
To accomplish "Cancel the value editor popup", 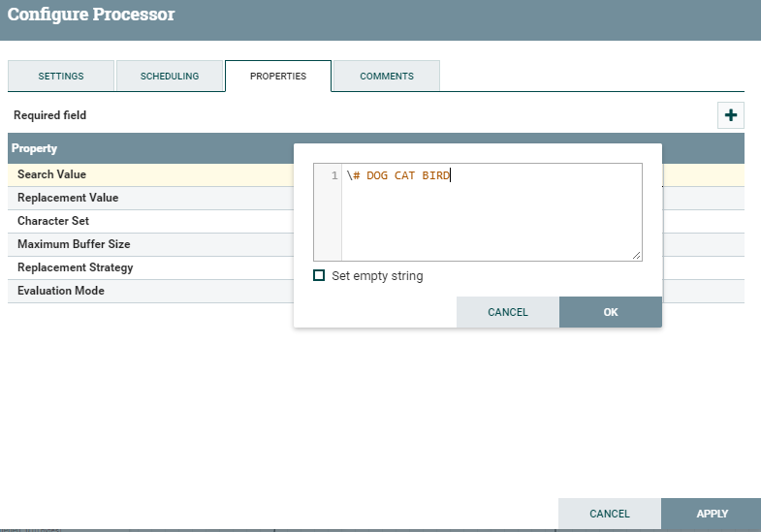I will pyautogui.click(x=508, y=312).
